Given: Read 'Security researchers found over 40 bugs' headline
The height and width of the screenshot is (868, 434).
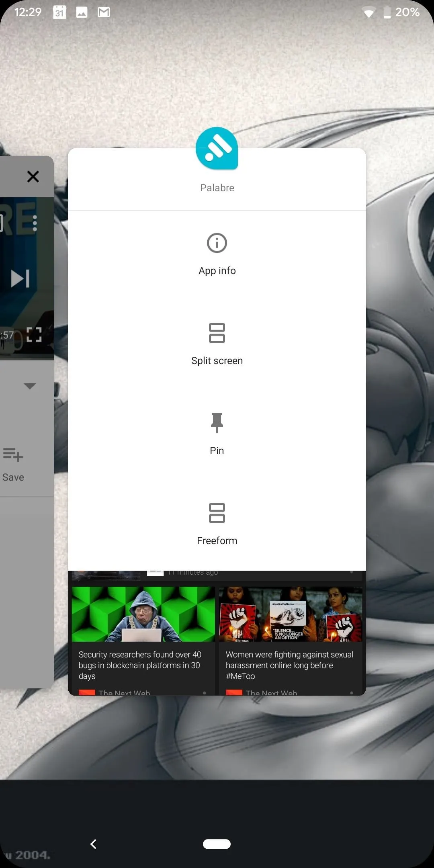Looking at the screenshot, I should (x=140, y=665).
